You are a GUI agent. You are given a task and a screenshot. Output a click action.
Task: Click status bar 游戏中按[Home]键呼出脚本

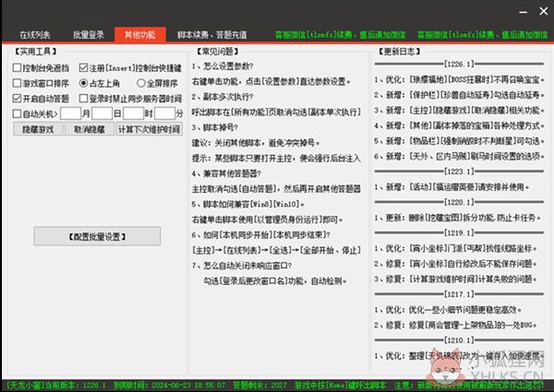click(341, 385)
